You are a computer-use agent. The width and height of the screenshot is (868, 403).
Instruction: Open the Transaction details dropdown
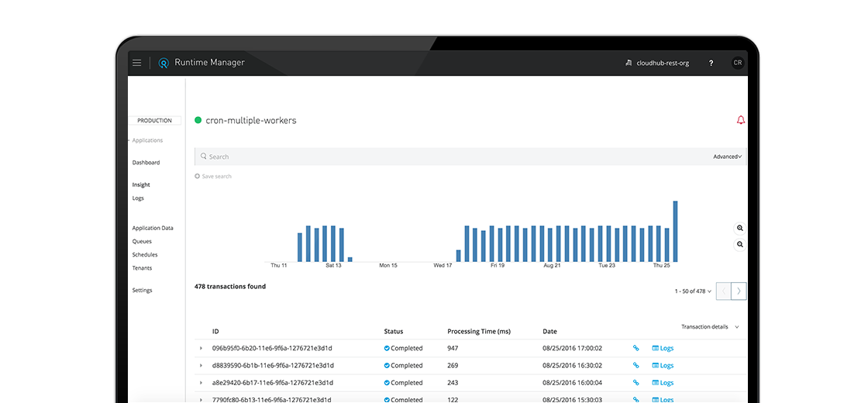click(x=710, y=327)
